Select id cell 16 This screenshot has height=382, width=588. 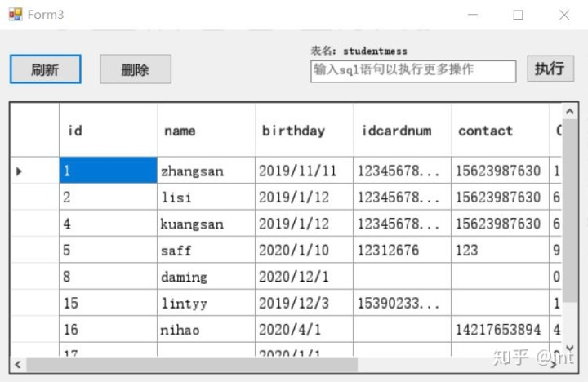pos(109,329)
